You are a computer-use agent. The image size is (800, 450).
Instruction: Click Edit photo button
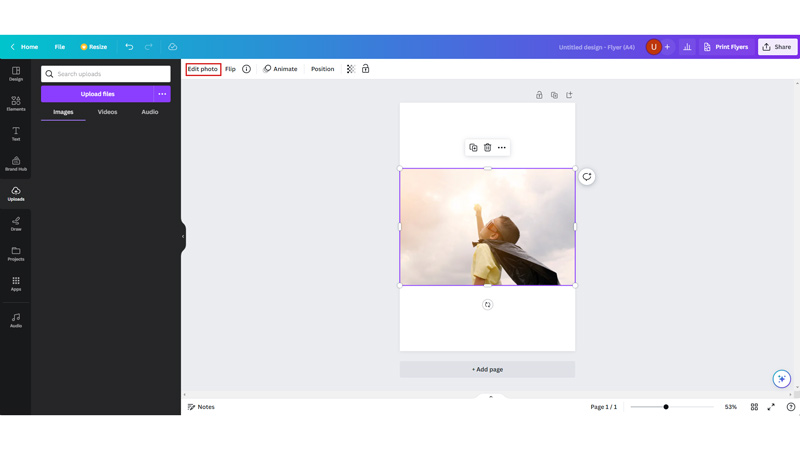pyautogui.click(x=203, y=69)
